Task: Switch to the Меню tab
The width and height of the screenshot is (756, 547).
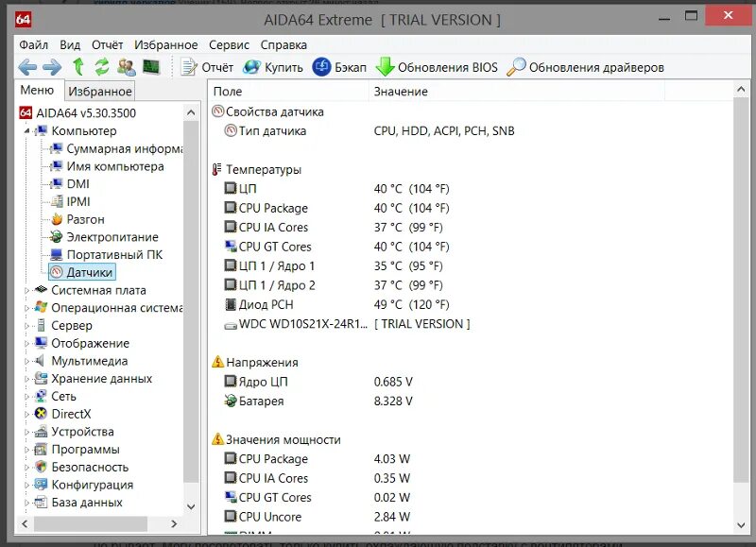Action: click(x=37, y=90)
